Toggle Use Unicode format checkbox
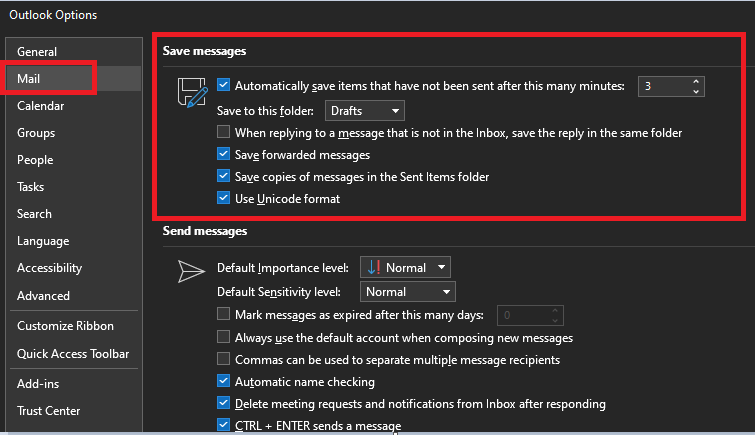This screenshot has height=435, width=755. point(223,198)
